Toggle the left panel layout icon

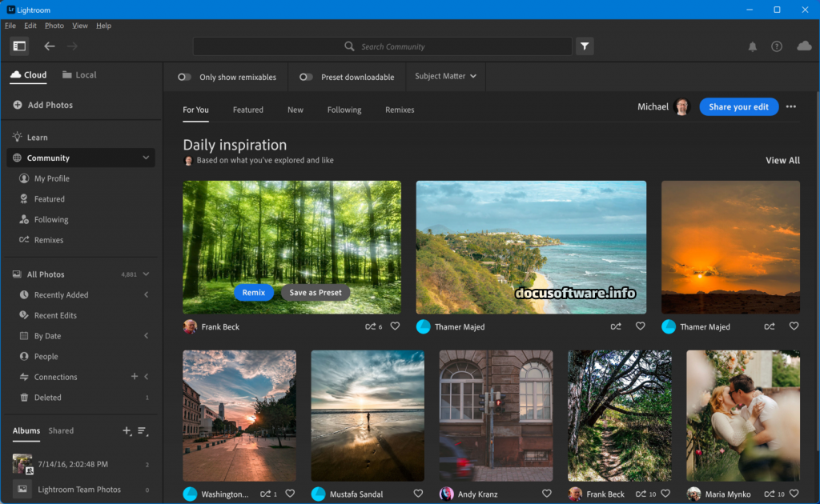19,46
